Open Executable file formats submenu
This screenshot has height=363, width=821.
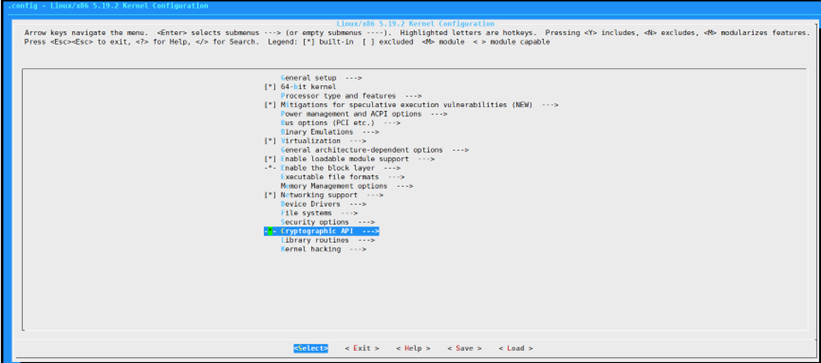[342, 177]
